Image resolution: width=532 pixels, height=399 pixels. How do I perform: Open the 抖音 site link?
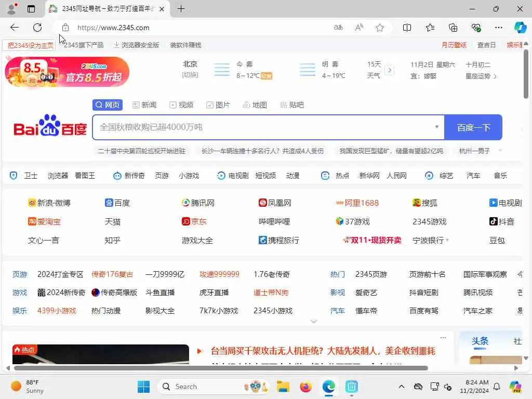[x=501, y=221]
